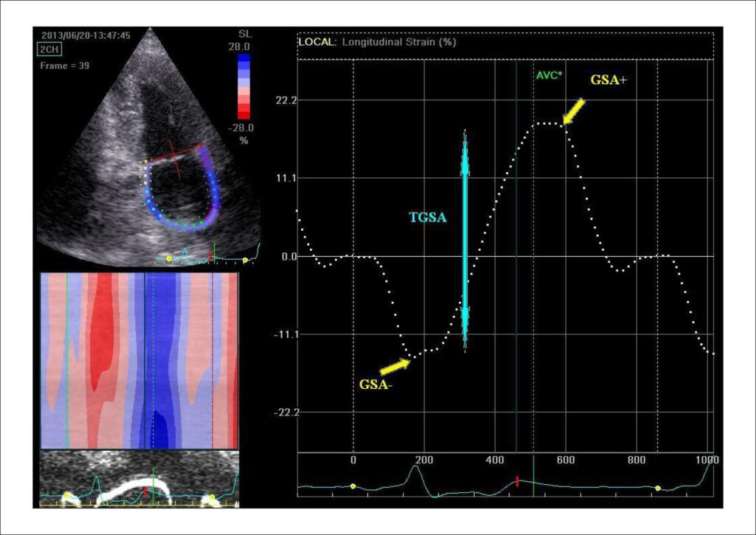
Task: Click the red caliper cross on echo image
Action: point(176,159)
